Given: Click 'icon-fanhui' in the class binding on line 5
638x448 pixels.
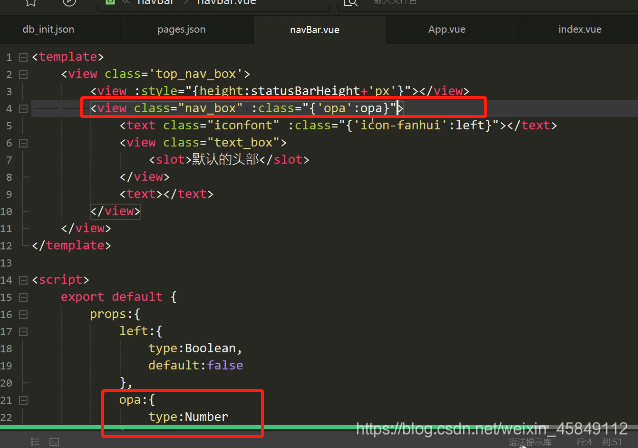Looking at the screenshot, I should [400, 125].
